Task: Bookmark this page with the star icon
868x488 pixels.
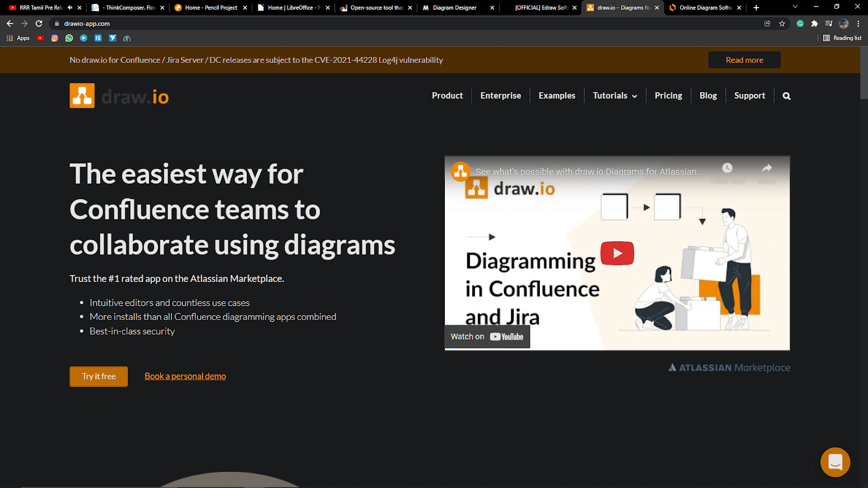Action: click(x=782, y=23)
